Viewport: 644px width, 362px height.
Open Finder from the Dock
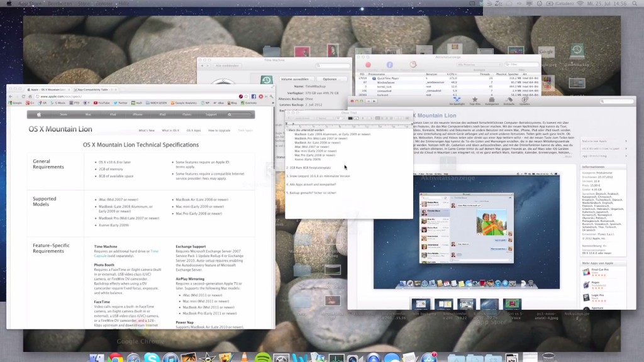[x=97, y=358]
